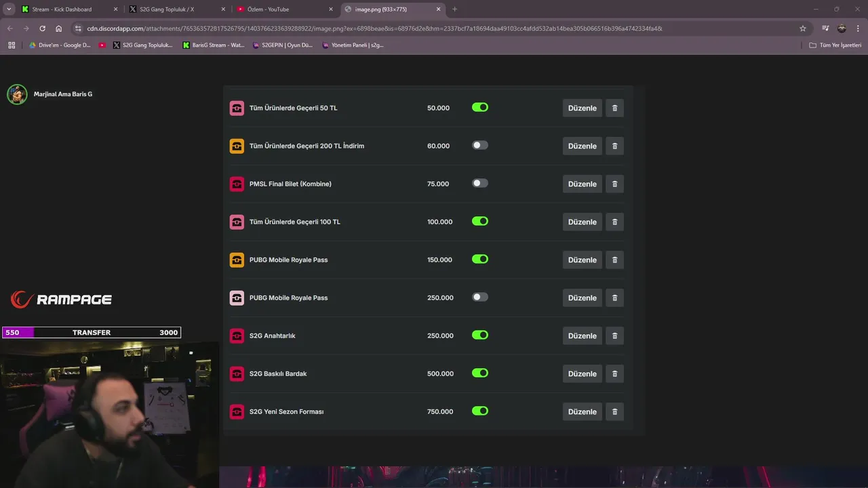Image resolution: width=868 pixels, height=488 pixels.
Task: Click trash icon for Geçerli 100 TL row
Action: (614, 222)
